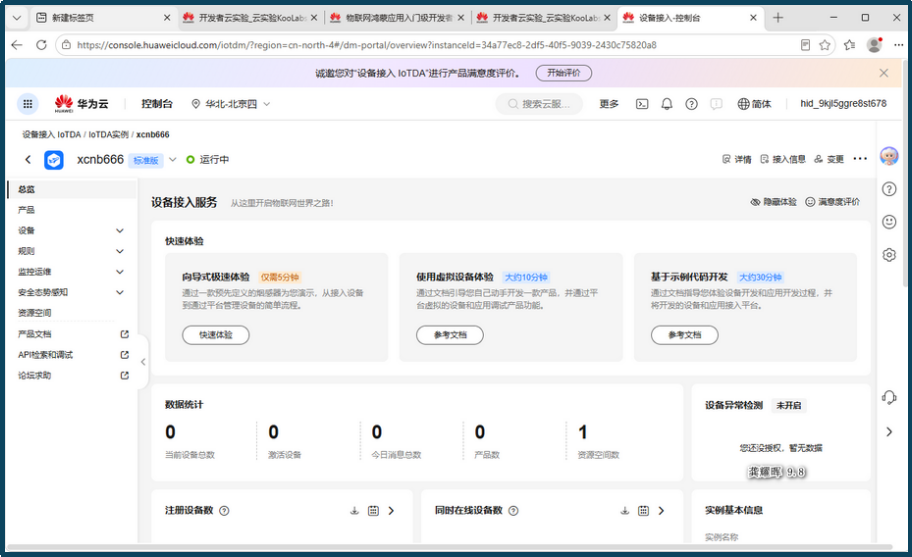Image resolution: width=912 pixels, height=557 pixels.
Task: Open the help question mark icon in header
Action: click(x=691, y=104)
